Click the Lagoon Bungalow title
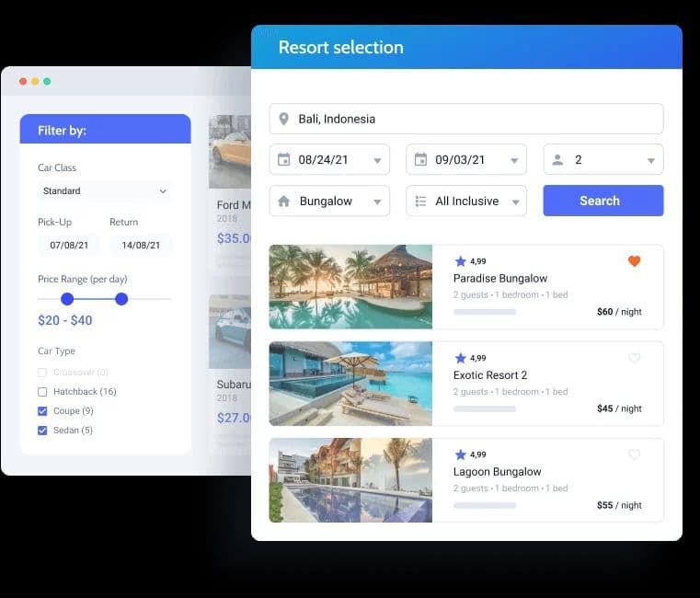The height and width of the screenshot is (598, 700). click(x=498, y=472)
